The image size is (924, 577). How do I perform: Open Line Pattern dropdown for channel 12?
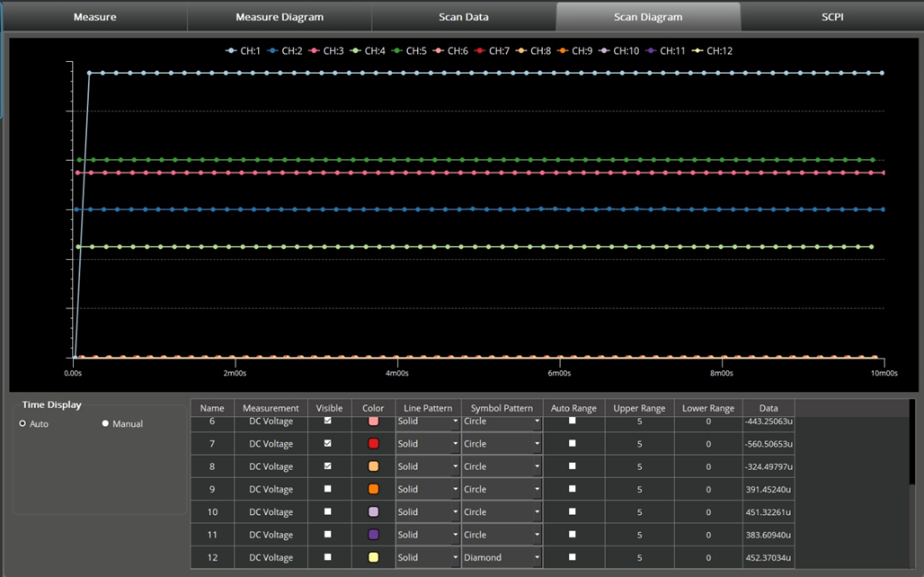pos(427,557)
